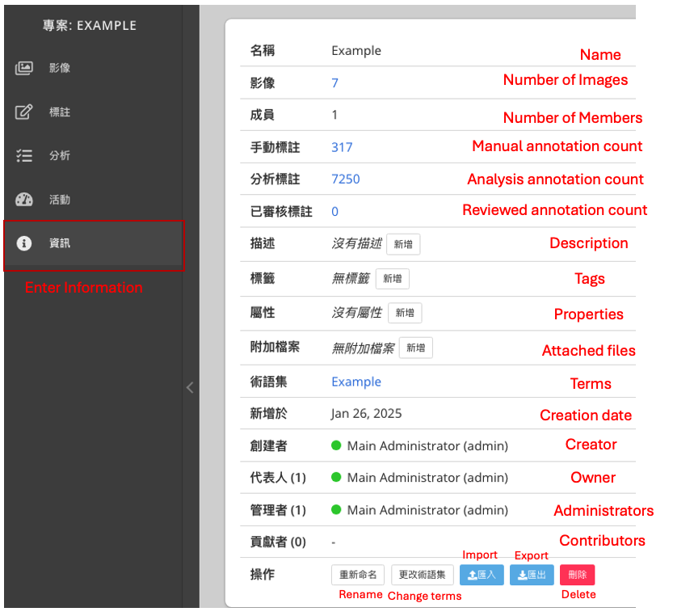The image size is (673, 616).
Task: Click the blue 匯出 export button
Action: point(532,575)
